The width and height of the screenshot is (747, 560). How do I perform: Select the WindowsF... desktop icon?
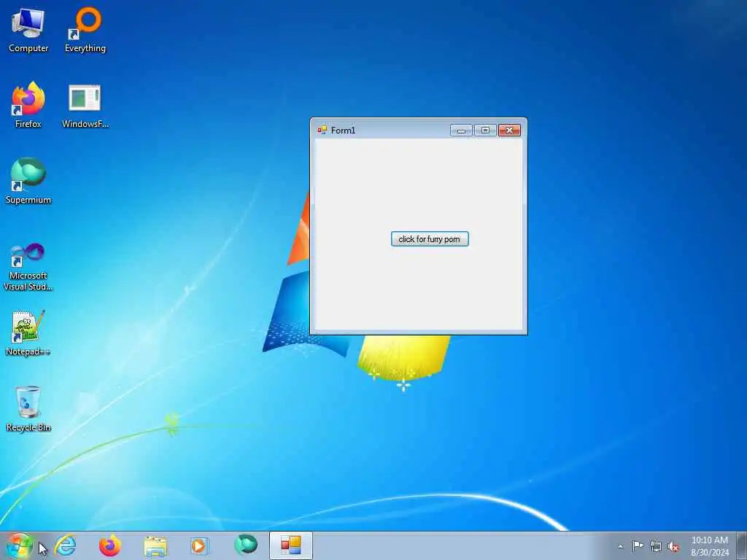coord(85,106)
